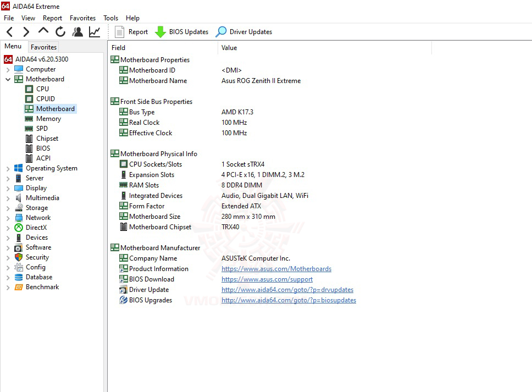This screenshot has width=532, height=392.
Task: Expand the Network tree node
Action: (x=8, y=218)
